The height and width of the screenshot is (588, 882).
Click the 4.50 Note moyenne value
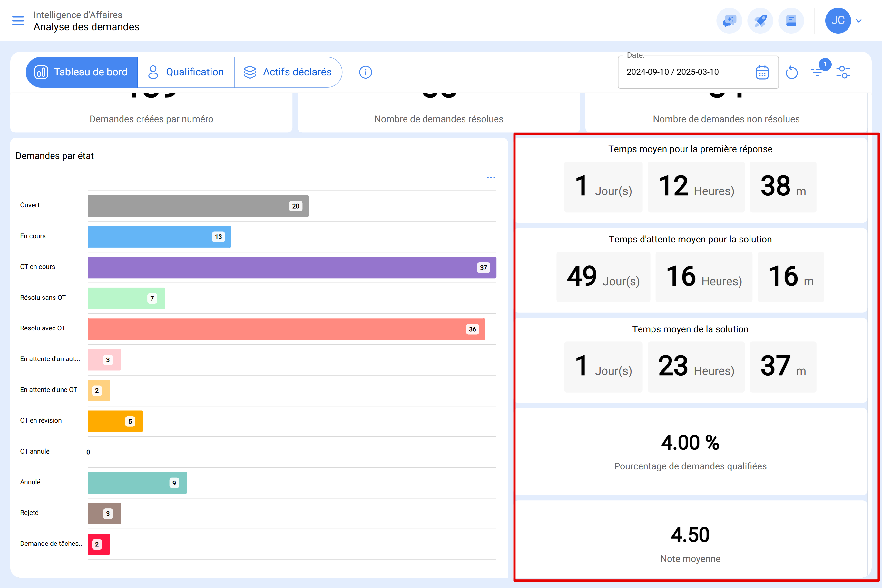click(690, 535)
